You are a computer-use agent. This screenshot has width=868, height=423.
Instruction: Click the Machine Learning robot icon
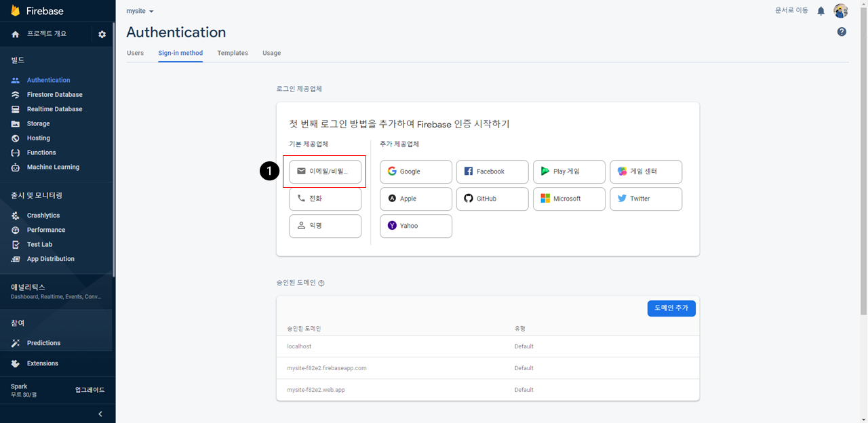click(16, 167)
